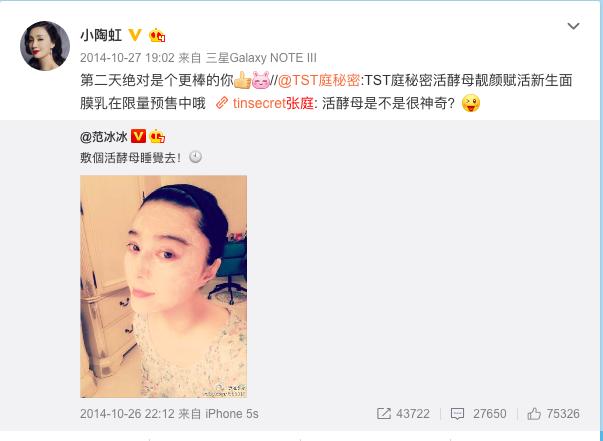Open the original post time 2014-10-26 22:12
The height and width of the screenshot is (441, 603).
(x=127, y=414)
